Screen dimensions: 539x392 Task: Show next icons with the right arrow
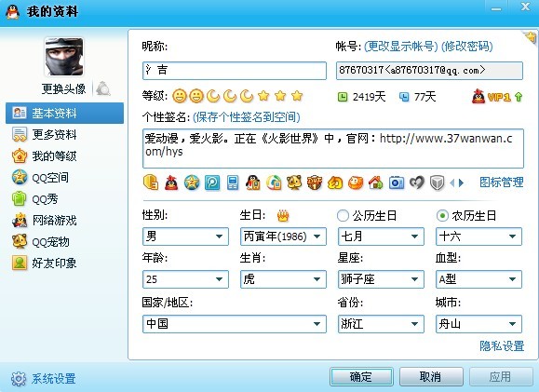click(x=462, y=182)
